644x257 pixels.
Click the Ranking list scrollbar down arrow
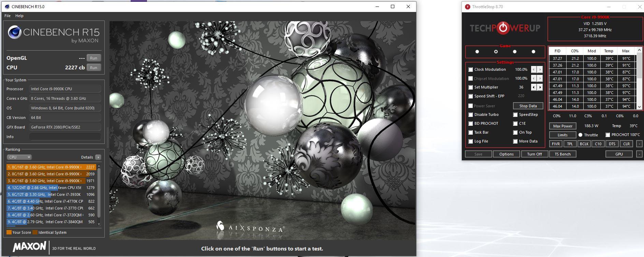(x=99, y=224)
